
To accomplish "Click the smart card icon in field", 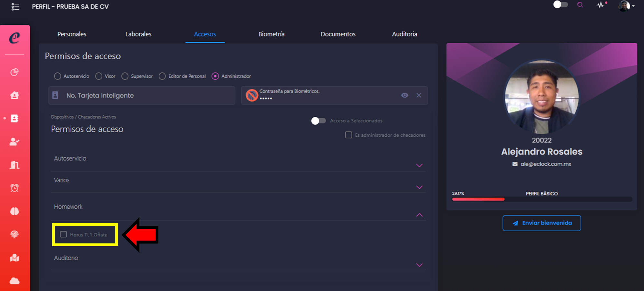I will click(x=55, y=95).
